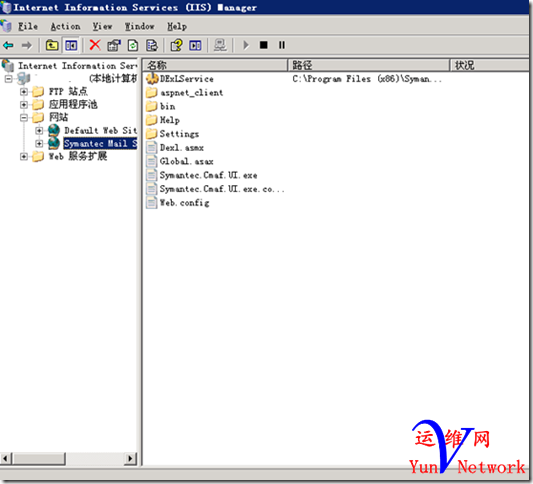Open the Help menu
The image size is (533, 484).
[177, 26]
